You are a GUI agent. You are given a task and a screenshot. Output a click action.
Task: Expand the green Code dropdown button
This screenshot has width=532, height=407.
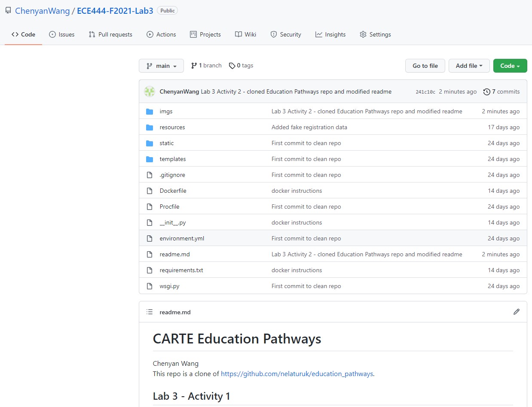[510, 66]
